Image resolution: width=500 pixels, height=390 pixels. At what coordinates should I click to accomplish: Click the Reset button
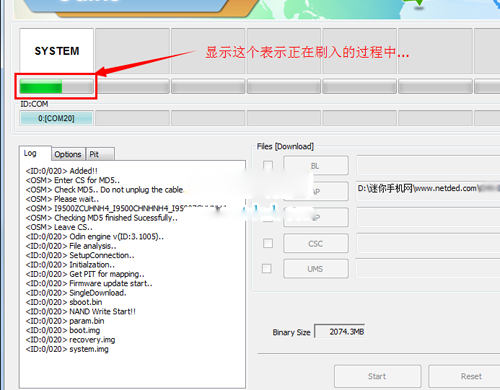[x=464, y=376]
